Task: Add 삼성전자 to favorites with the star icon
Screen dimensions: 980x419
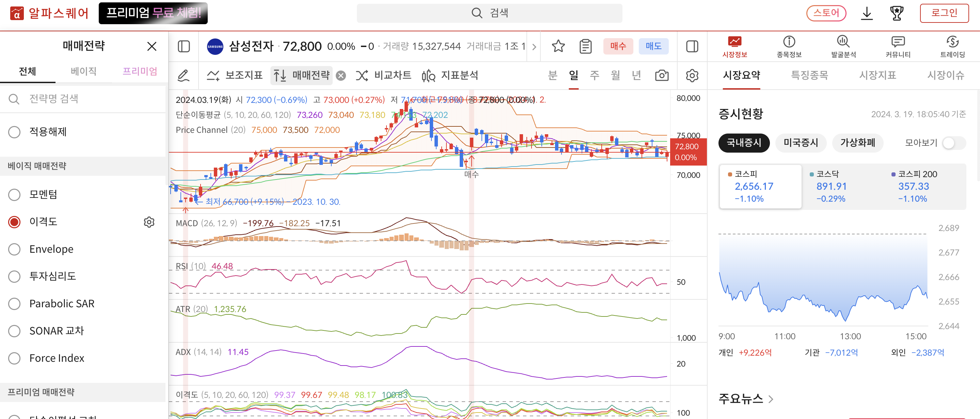Action: pyautogui.click(x=558, y=46)
